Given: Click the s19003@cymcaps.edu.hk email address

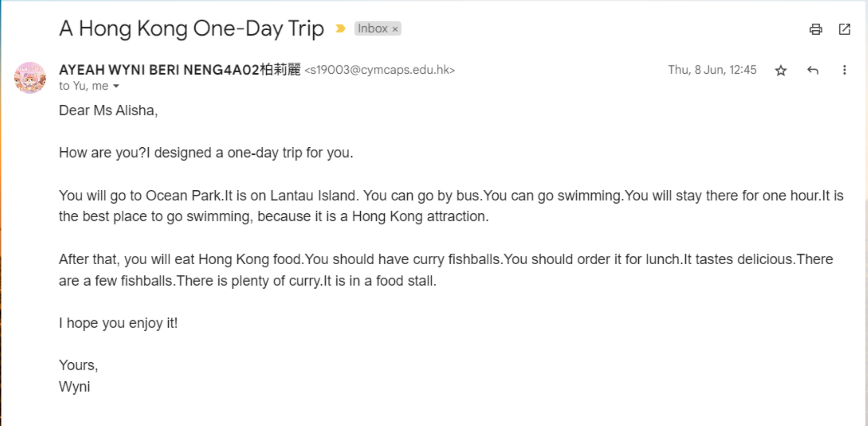Looking at the screenshot, I should 380,70.
